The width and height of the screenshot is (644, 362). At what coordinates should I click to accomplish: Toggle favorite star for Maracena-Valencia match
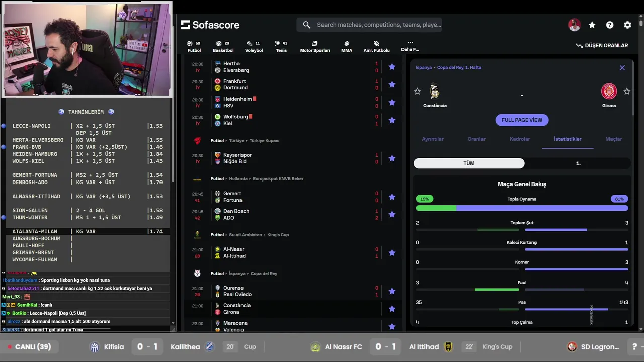[x=392, y=326]
